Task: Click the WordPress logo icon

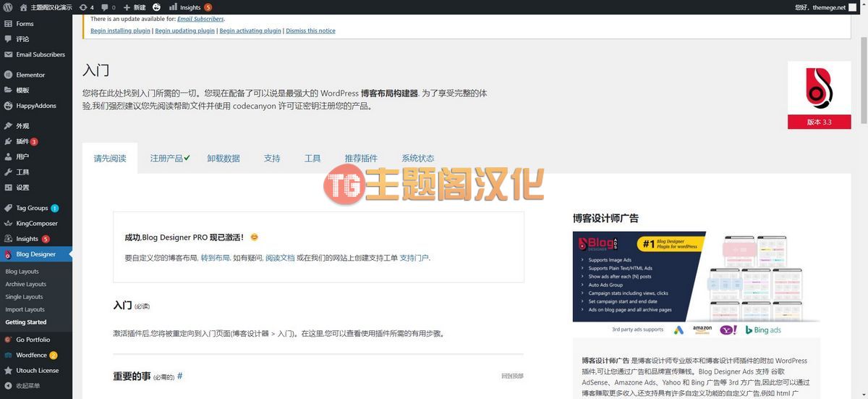Action: pyautogui.click(x=8, y=7)
